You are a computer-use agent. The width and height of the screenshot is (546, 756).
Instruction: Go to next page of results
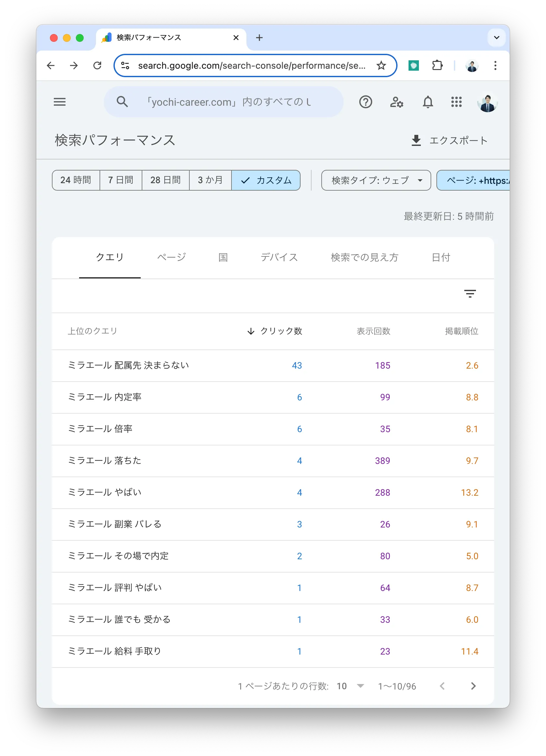tap(473, 686)
